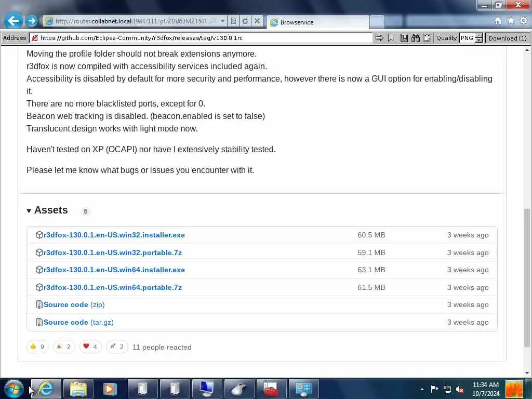Download r3dfox win64 portable.7z
This screenshot has height=399, width=532.
[x=113, y=287]
